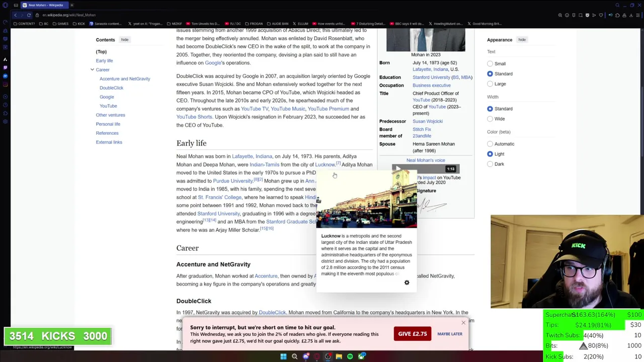Open Discord from the taskbar
Viewport: 644px width, 362px height.
click(306, 356)
